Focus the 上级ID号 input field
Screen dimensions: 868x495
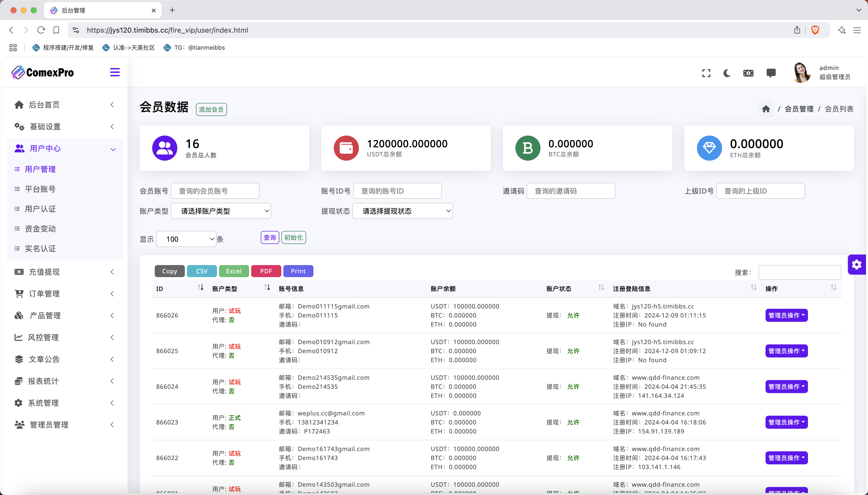[x=761, y=191]
